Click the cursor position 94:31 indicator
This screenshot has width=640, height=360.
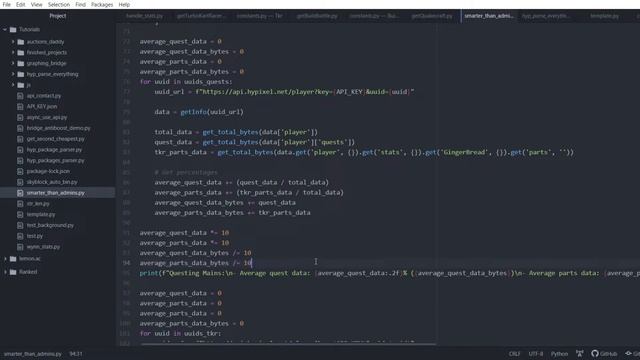coord(76,354)
